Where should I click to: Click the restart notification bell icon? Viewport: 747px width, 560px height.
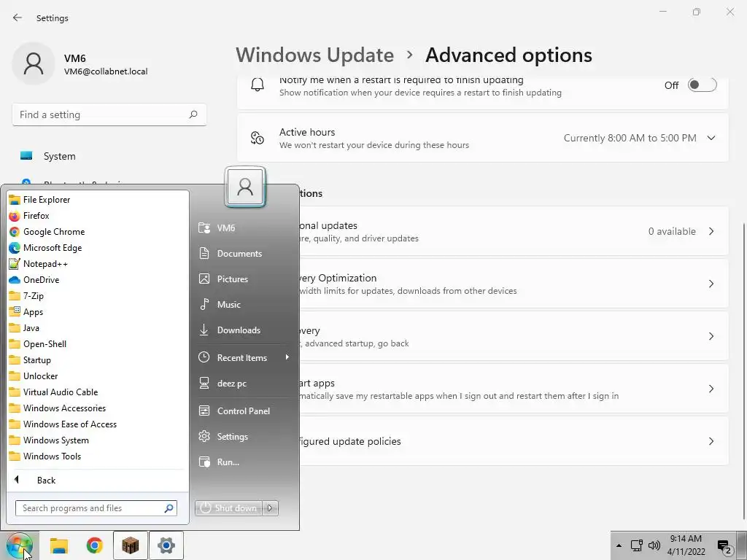(x=258, y=85)
